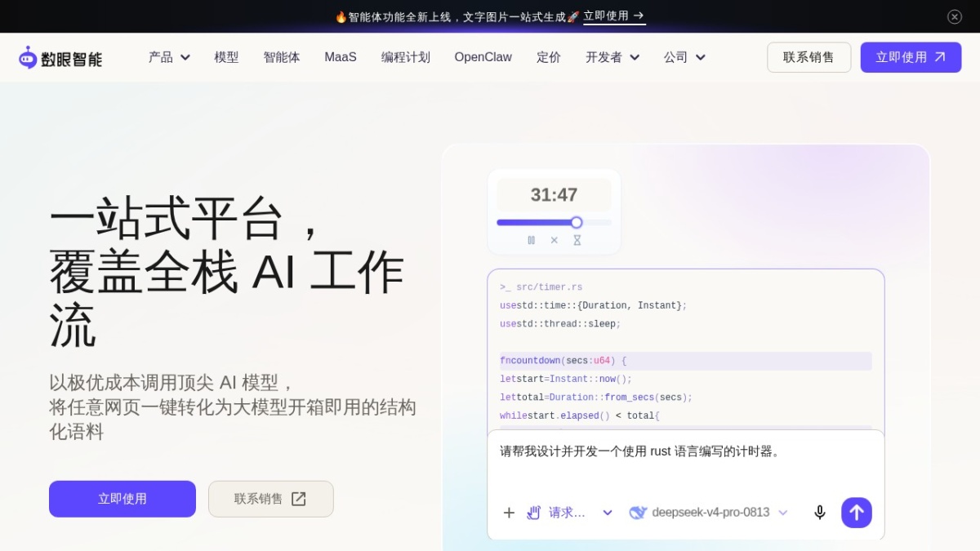Click the microphone voice input icon
This screenshot has height=551, width=980.
820,513
